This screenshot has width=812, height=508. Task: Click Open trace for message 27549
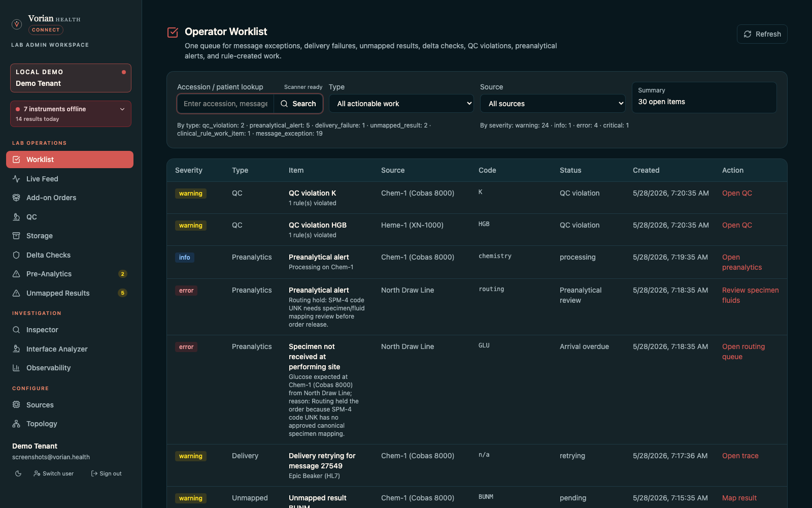tap(740, 456)
